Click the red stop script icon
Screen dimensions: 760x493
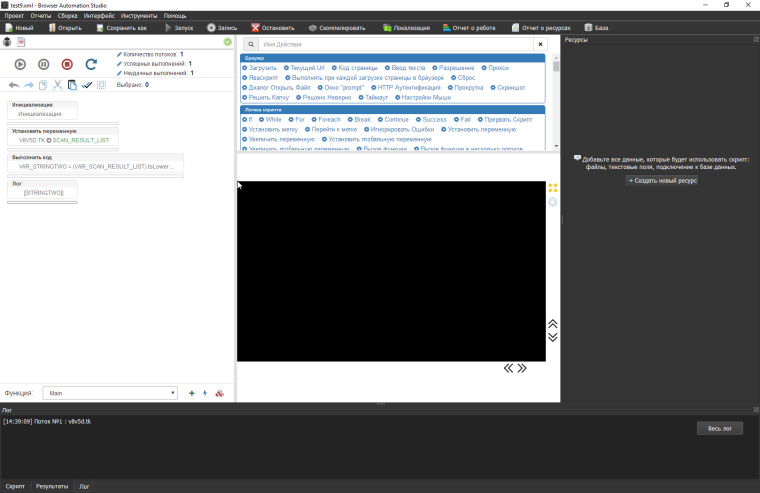[x=66, y=64]
